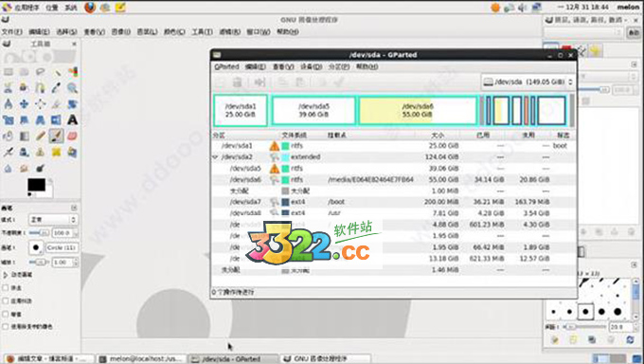Select the Scale tool
This screenshot has height=364, width=644.
click(9, 119)
